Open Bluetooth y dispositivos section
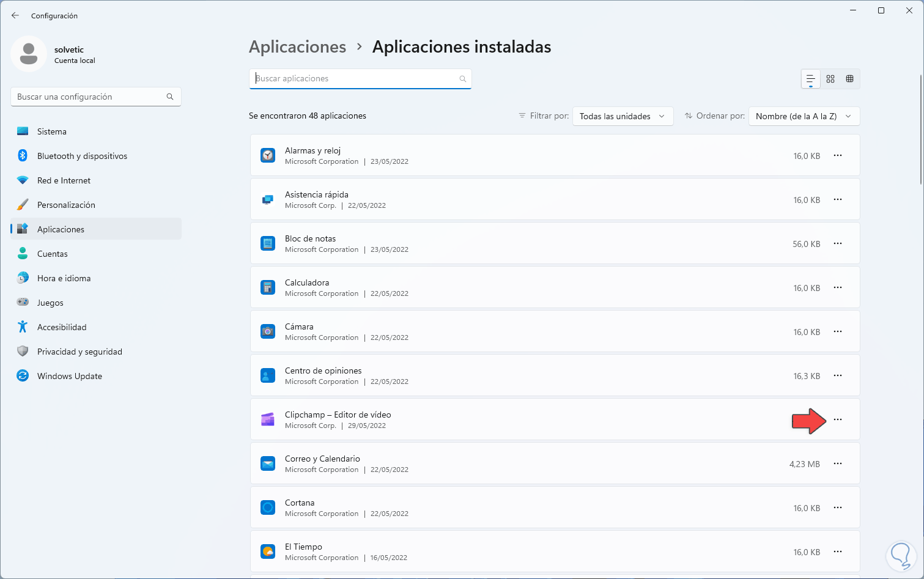The height and width of the screenshot is (579, 924). click(82, 156)
